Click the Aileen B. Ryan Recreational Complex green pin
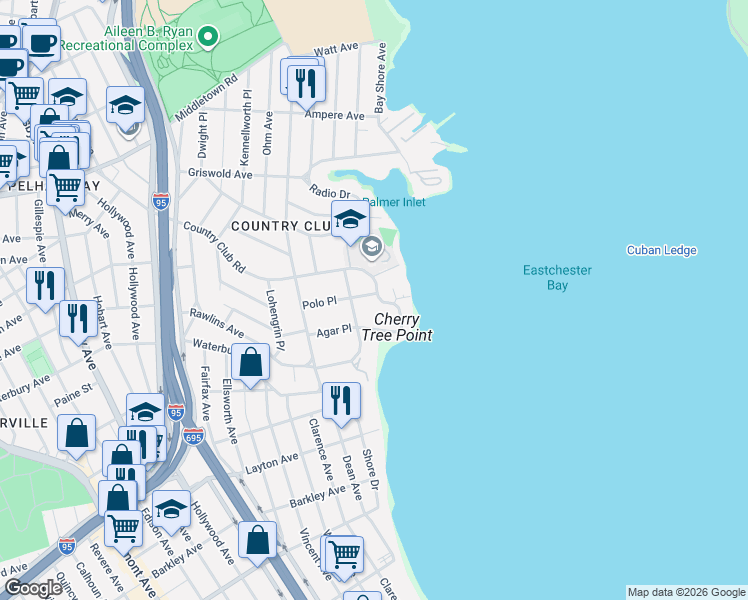The image size is (748, 600). (208, 37)
